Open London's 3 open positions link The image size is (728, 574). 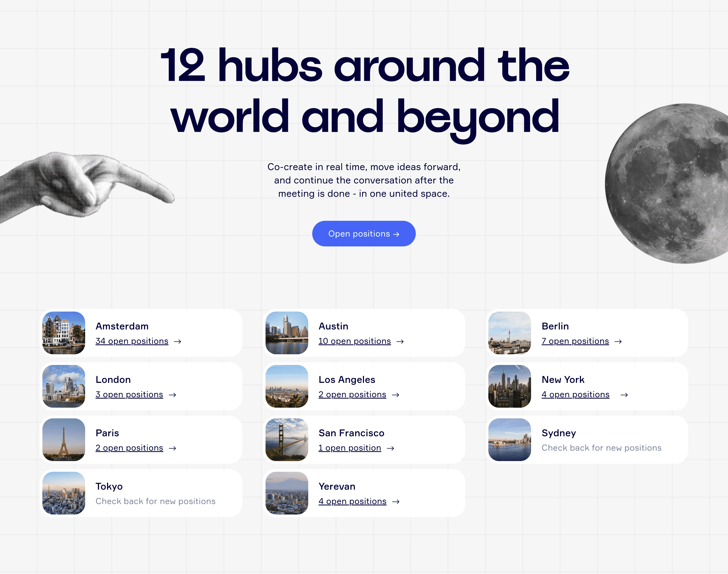coord(129,395)
